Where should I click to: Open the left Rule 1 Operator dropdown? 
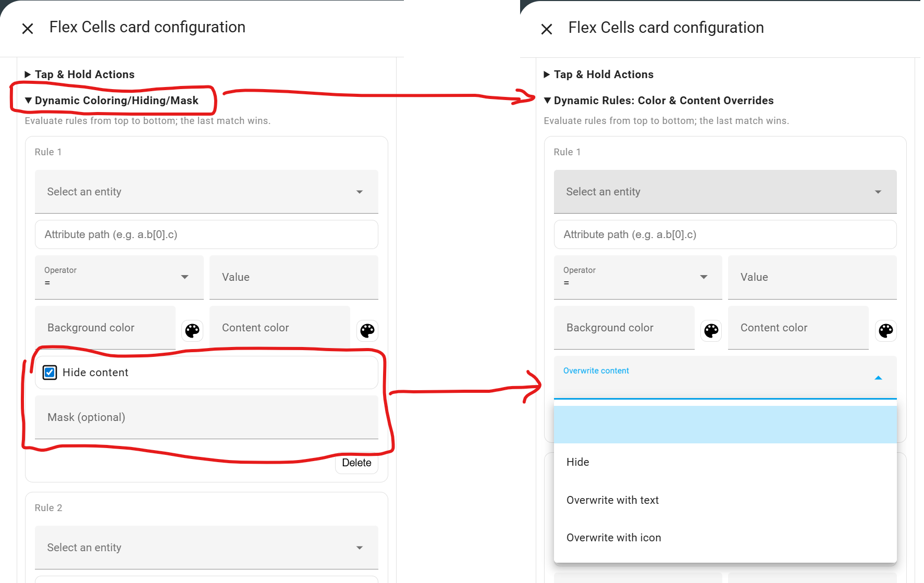pyautogui.click(x=119, y=277)
